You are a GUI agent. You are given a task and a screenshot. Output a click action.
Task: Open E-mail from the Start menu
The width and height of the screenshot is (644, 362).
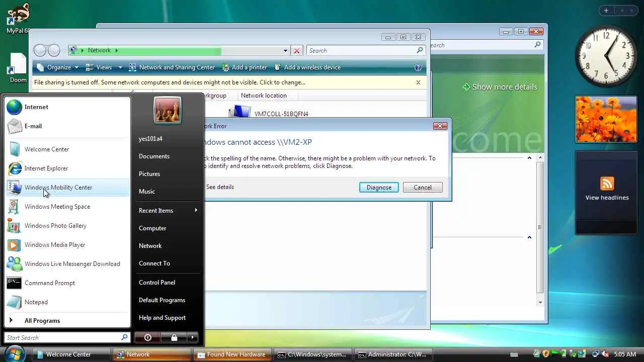coord(67,126)
